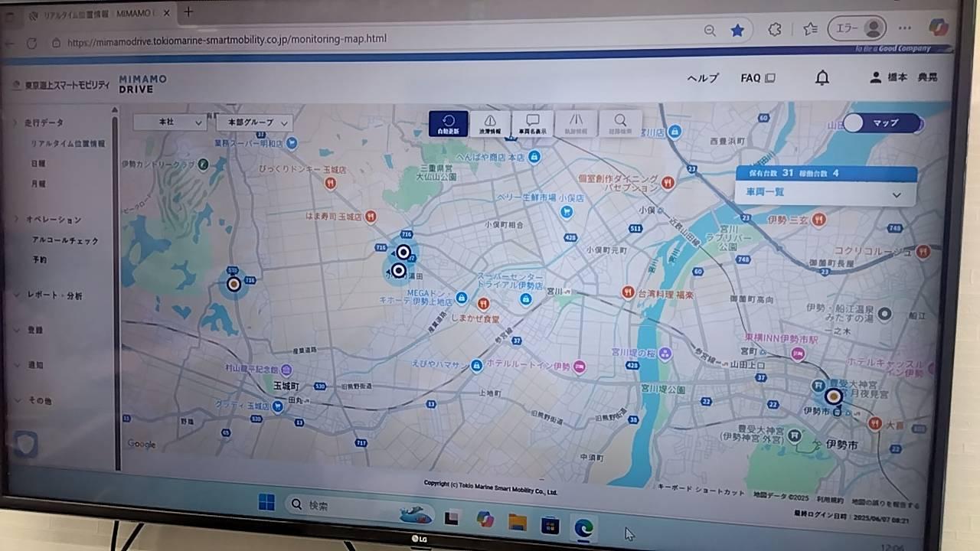Click the 伊勢カントリークラブ golf pin
Screen dimensions: 980x551
coord(203,164)
